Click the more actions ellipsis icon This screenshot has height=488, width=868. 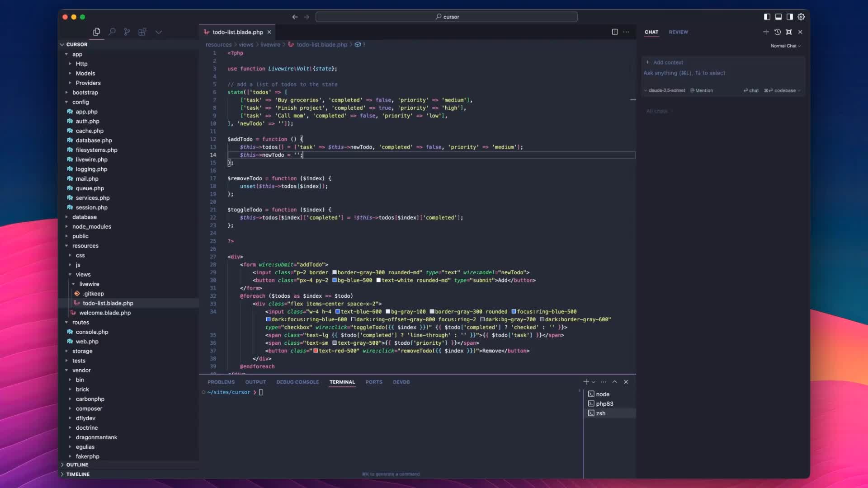tap(626, 32)
